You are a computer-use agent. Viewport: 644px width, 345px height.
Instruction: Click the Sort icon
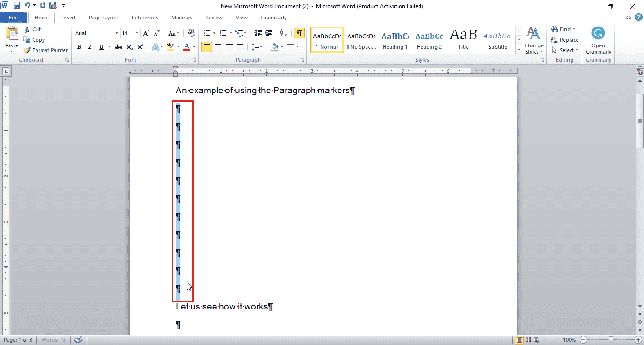tap(283, 33)
